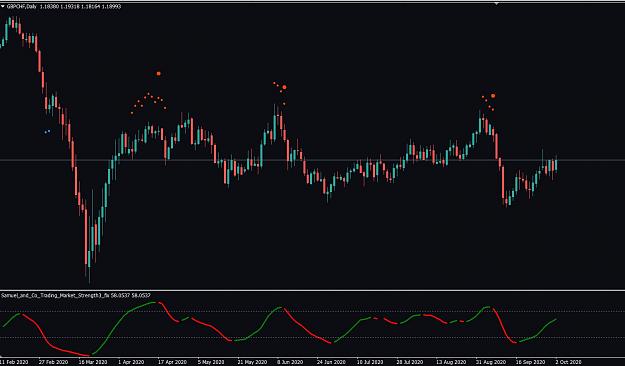This screenshot has height=366, width=625.
Task: Click the 24 Jun 2020 date label
Action: pyautogui.click(x=331, y=362)
